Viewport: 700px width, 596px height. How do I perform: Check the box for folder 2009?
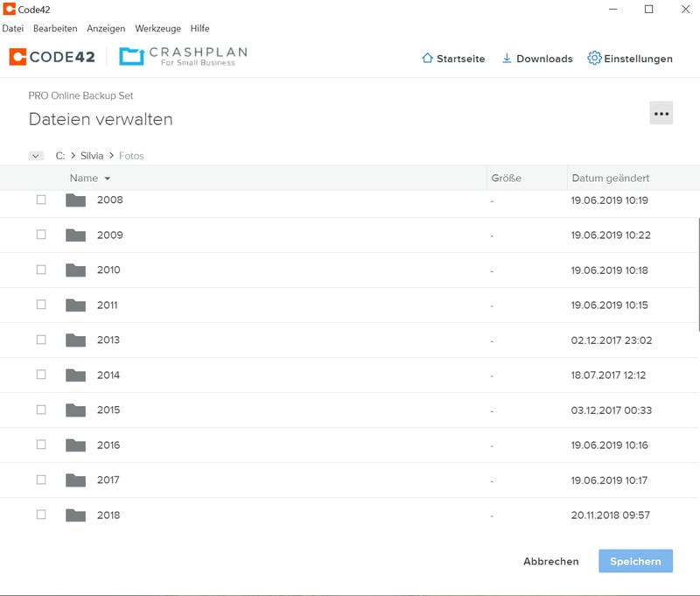tap(41, 235)
